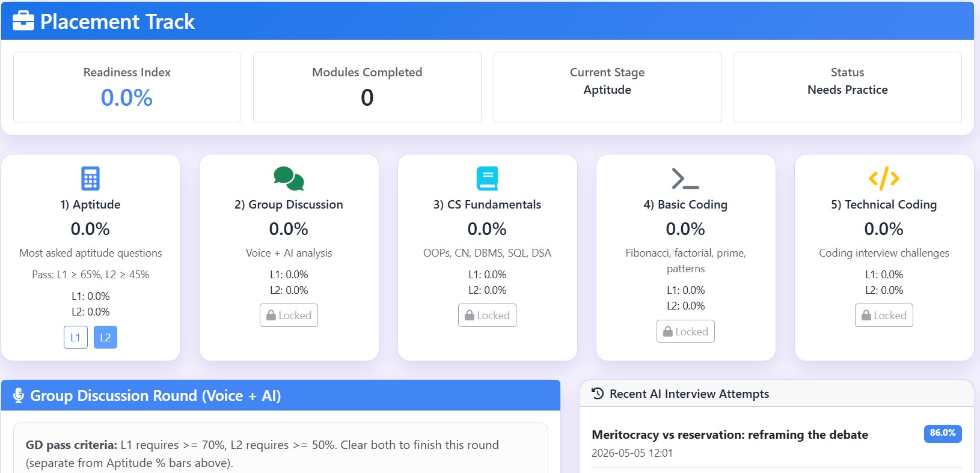Click the 86.0% score badge

[x=942, y=433]
